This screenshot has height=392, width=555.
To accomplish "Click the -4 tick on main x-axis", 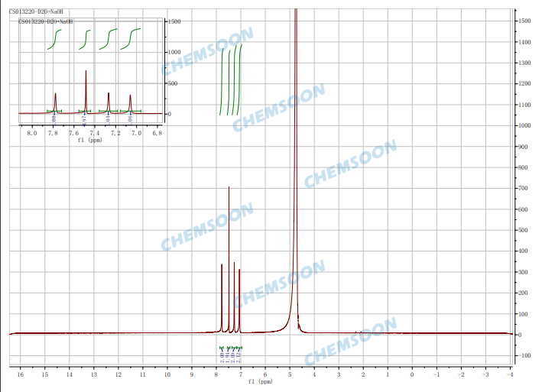I will [x=509, y=374].
